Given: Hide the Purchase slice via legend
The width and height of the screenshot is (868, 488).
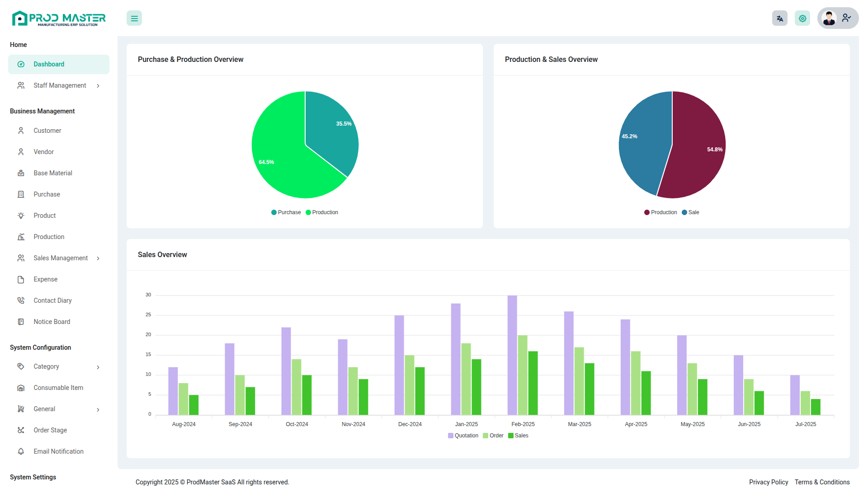Looking at the screenshot, I should tap(286, 212).
